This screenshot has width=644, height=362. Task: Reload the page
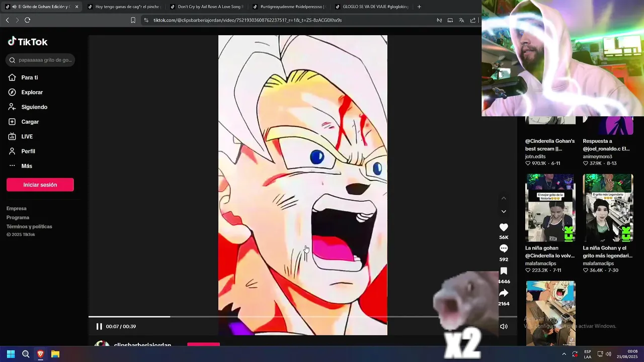pyautogui.click(x=27, y=20)
